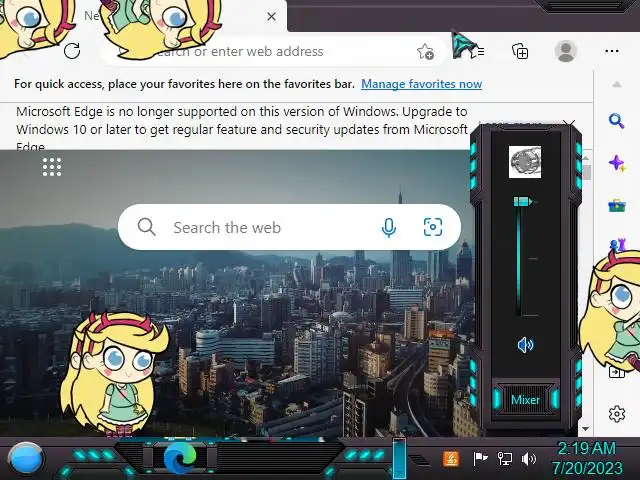Image resolution: width=640 pixels, height=480 pixels.
Task: Start voice search with microphone icon
Action: click(389, 227)
